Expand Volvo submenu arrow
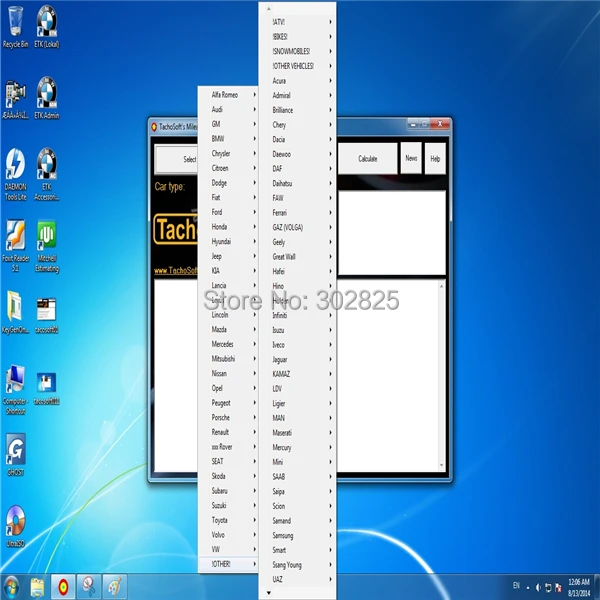 click(254, 535)
